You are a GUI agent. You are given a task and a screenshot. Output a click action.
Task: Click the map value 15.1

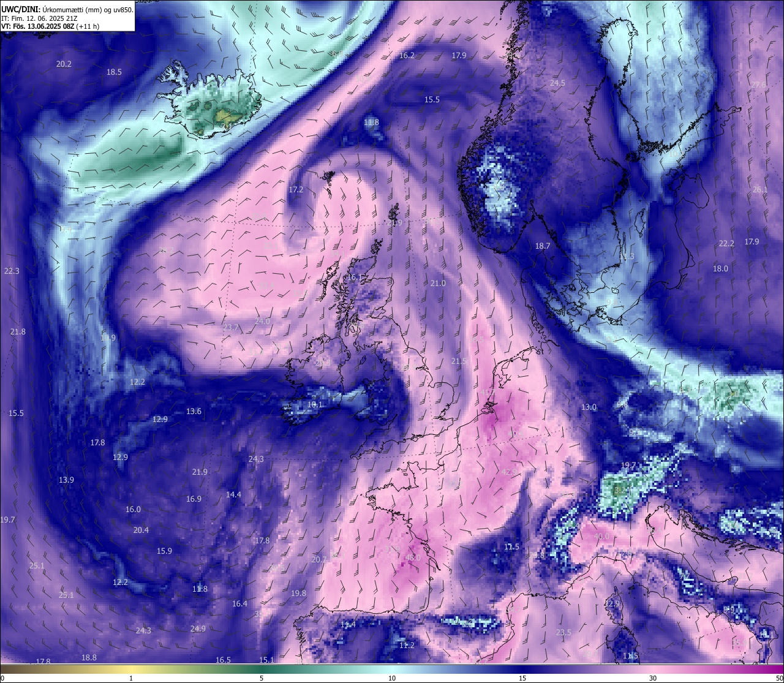(x=266, y=660)
